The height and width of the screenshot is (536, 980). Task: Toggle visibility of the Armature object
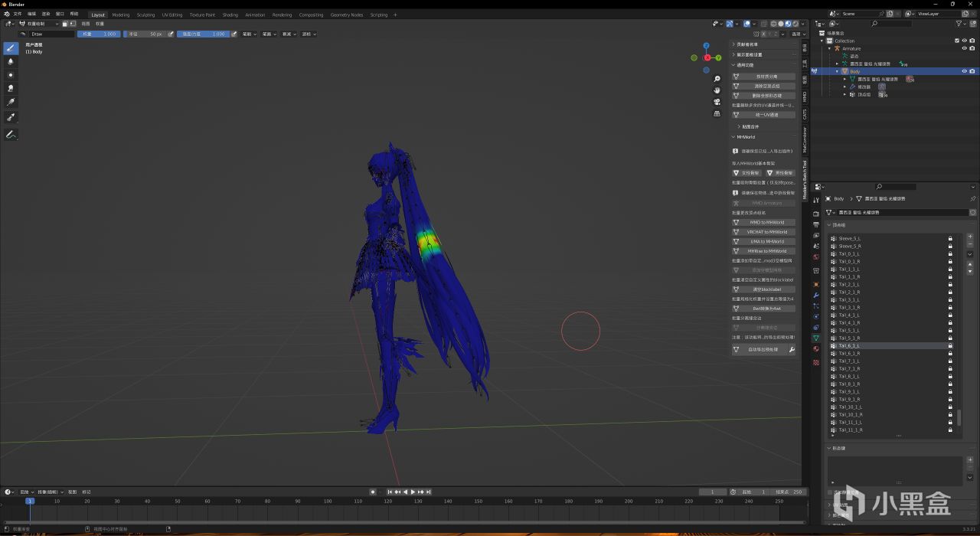pyautogui.click(x=964, y=48)
